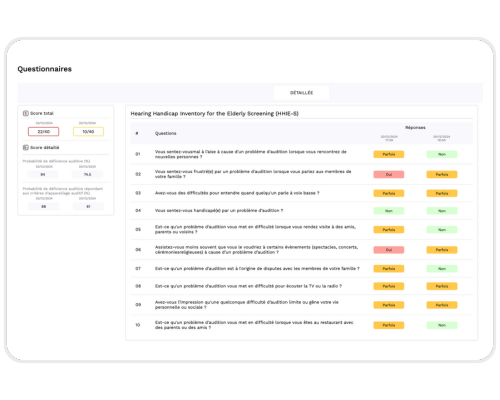Select green Non badge on question 01
The width and height of the screenshot is (500, 400).
[x=442, y=154]
